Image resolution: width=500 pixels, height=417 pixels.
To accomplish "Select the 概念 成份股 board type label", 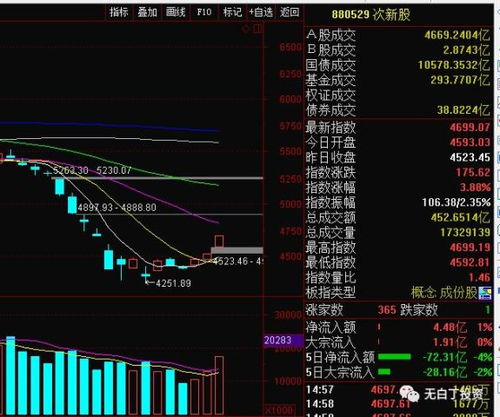I will click(x=444, y=293).
